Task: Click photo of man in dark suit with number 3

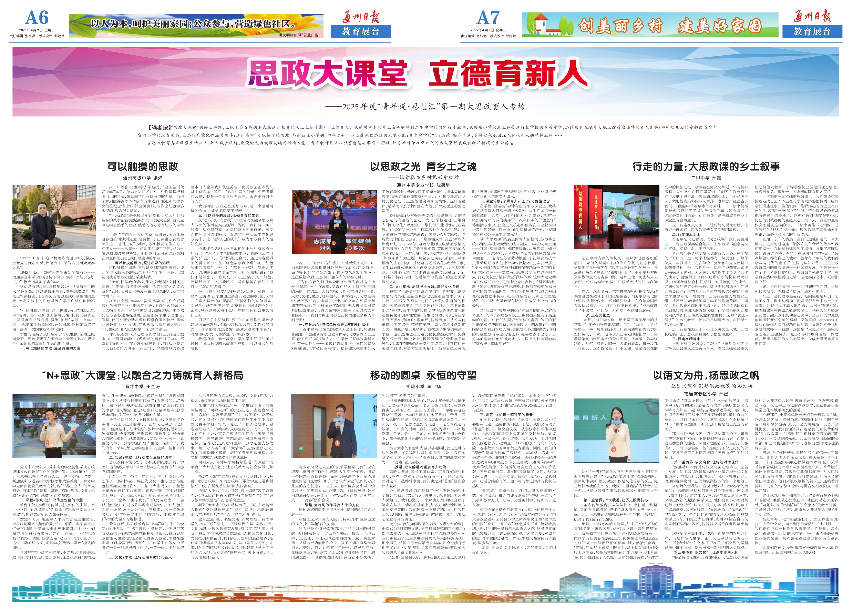Action: tap(334, 426)
